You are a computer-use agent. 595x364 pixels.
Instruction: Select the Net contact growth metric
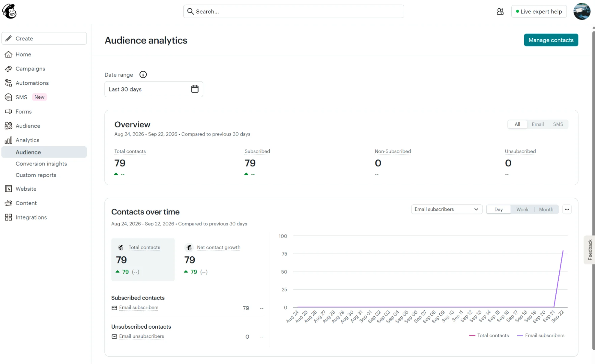tap(213, 259)
